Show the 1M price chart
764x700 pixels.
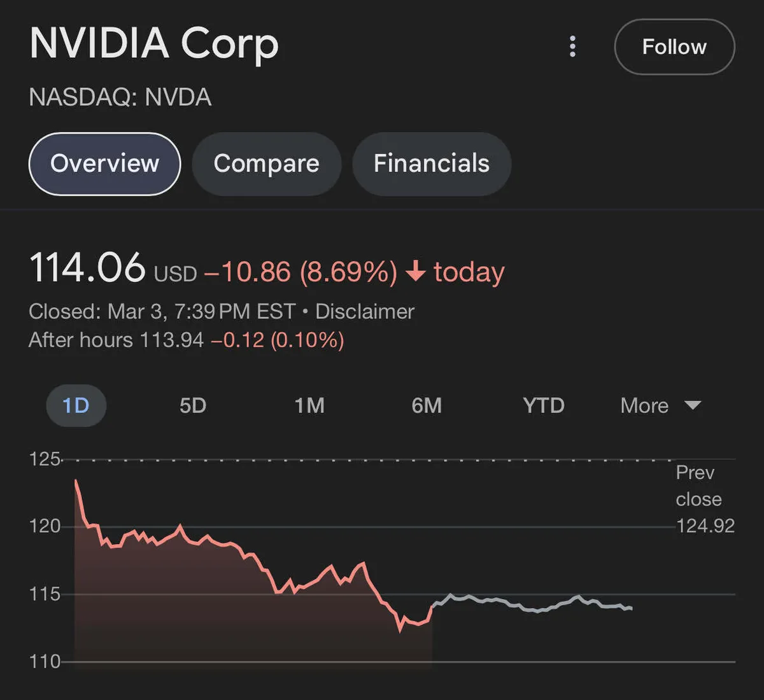pyautogui.click(x=309, y=405)
